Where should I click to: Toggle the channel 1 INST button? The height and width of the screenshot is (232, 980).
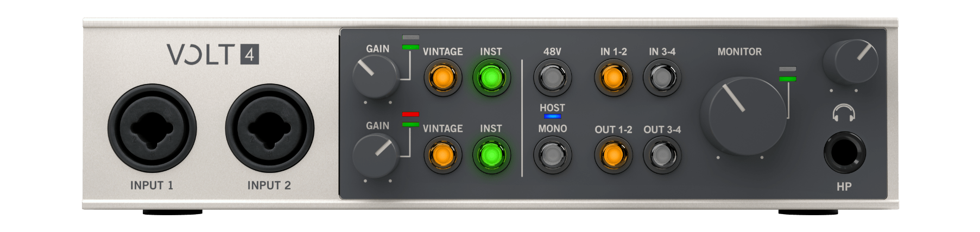491,78
